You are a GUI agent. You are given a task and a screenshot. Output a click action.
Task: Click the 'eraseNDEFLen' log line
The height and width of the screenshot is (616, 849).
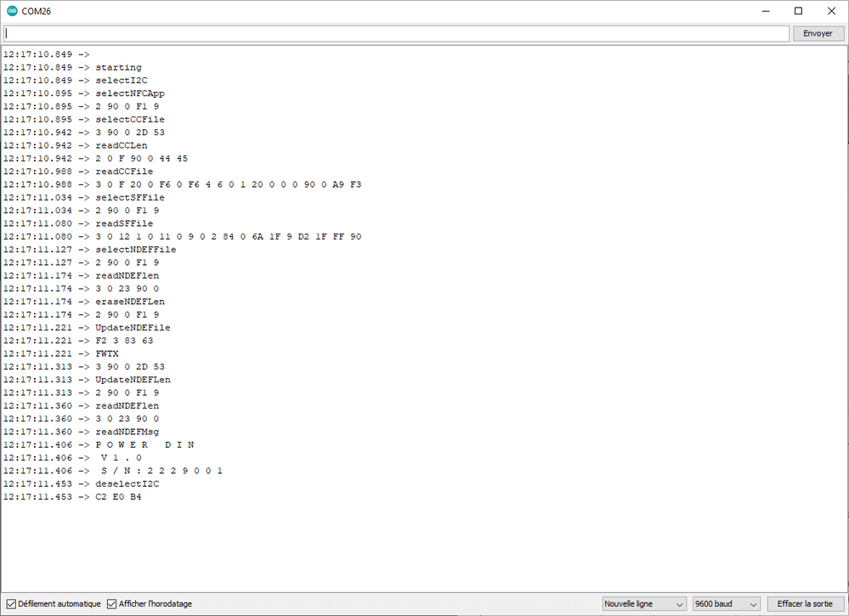[x=84, y=302]
